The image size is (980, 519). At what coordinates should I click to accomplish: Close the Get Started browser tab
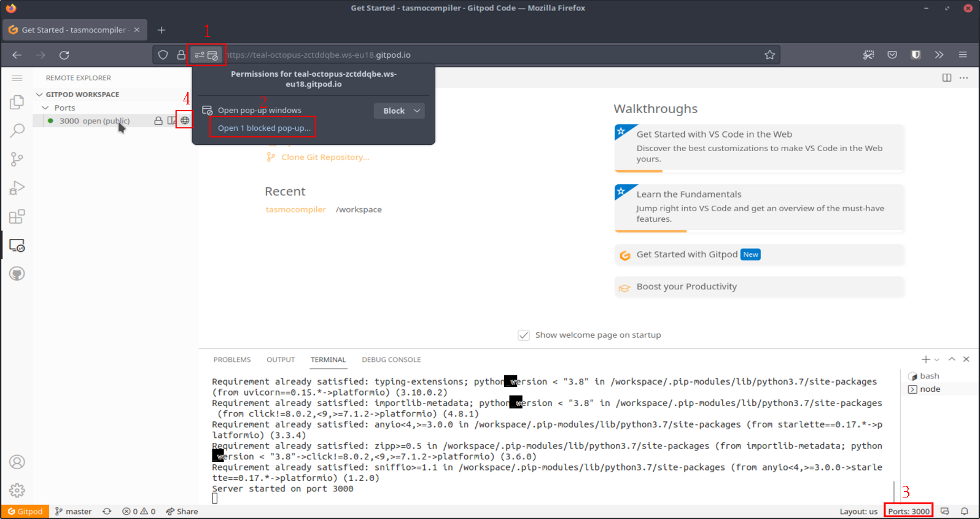click(137, 29)
